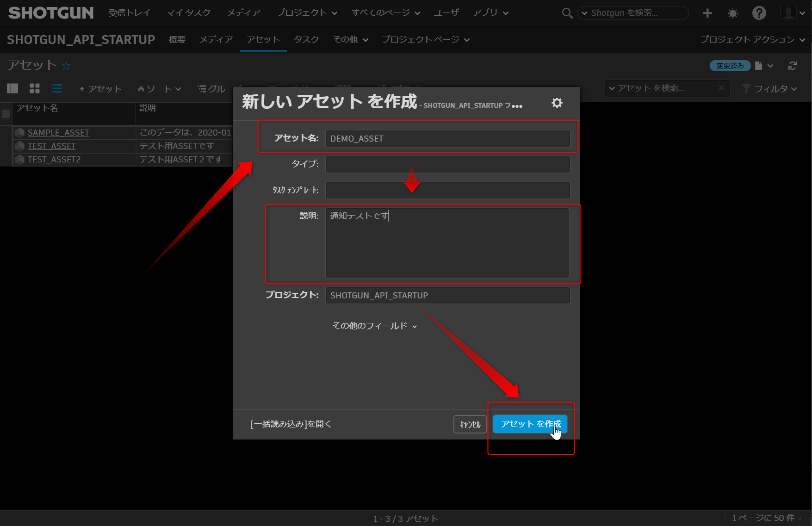
Task: Open the TEST_ASSET2 link
Action: pyautogui.click(x=54, y=160)
